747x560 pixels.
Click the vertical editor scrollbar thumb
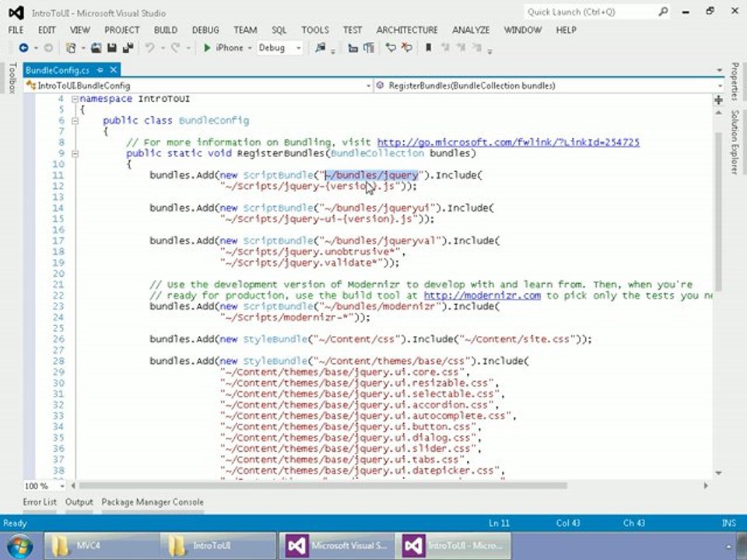(x=718, y=211)
